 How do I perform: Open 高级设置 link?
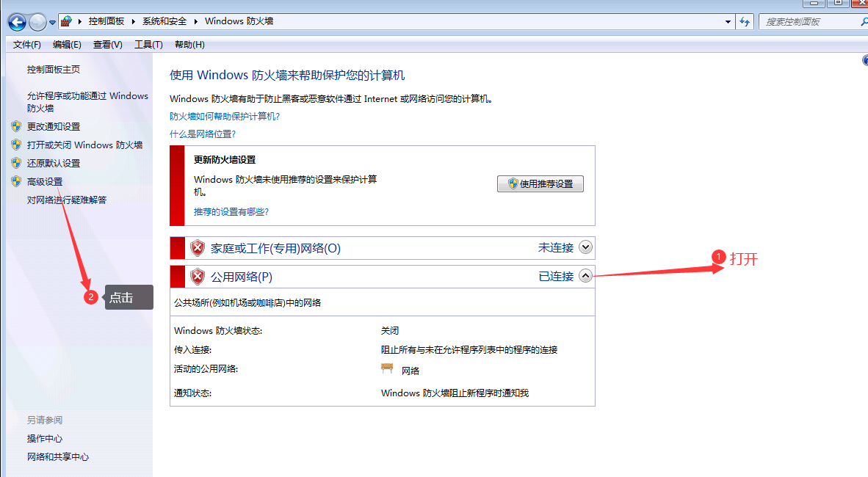tap(45, 181)
